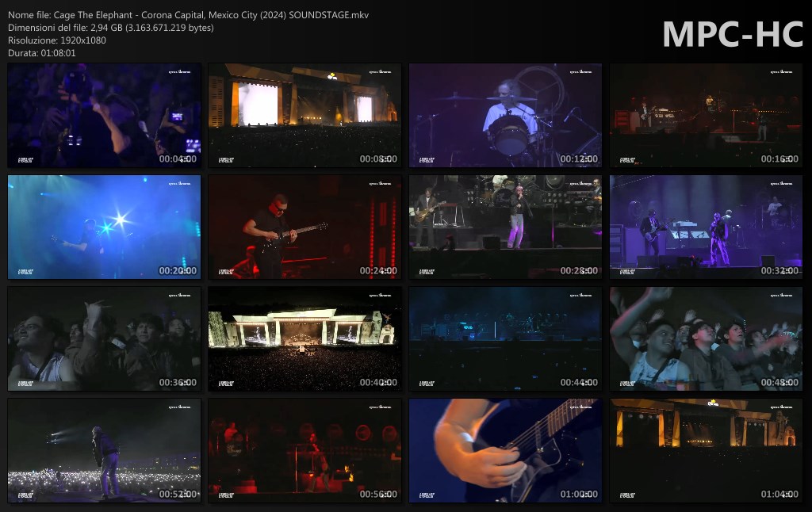812x512 pixels.
Task: Open the drummer thumbnail at 00:12:00
Action: [505, 116]
